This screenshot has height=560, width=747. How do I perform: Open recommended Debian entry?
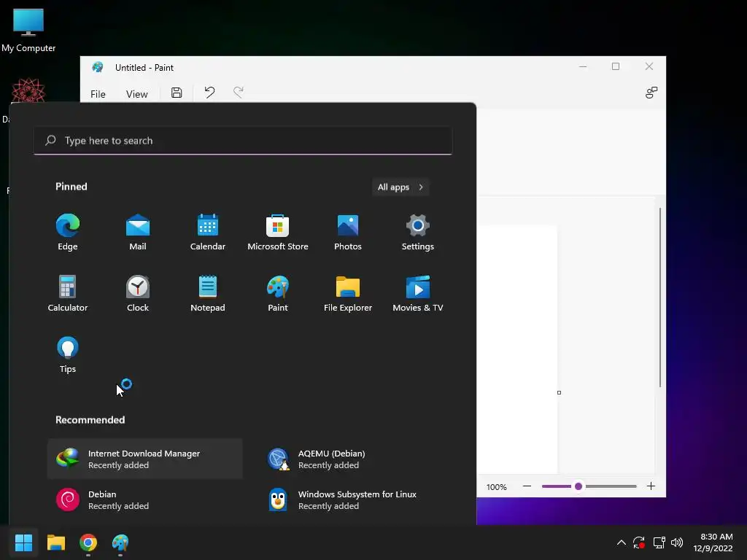(145, 500)
